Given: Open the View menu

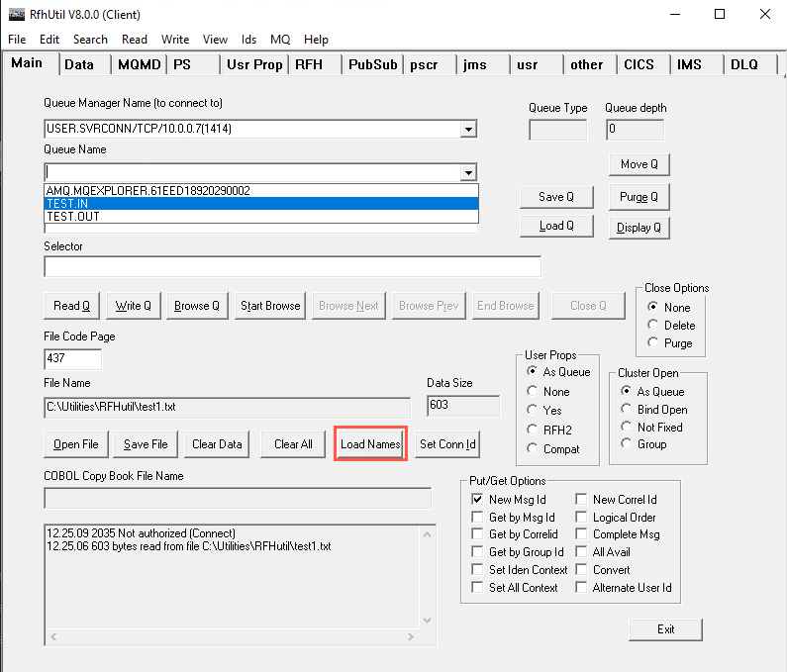Looking at the screenshot, I should coord(216,40).
